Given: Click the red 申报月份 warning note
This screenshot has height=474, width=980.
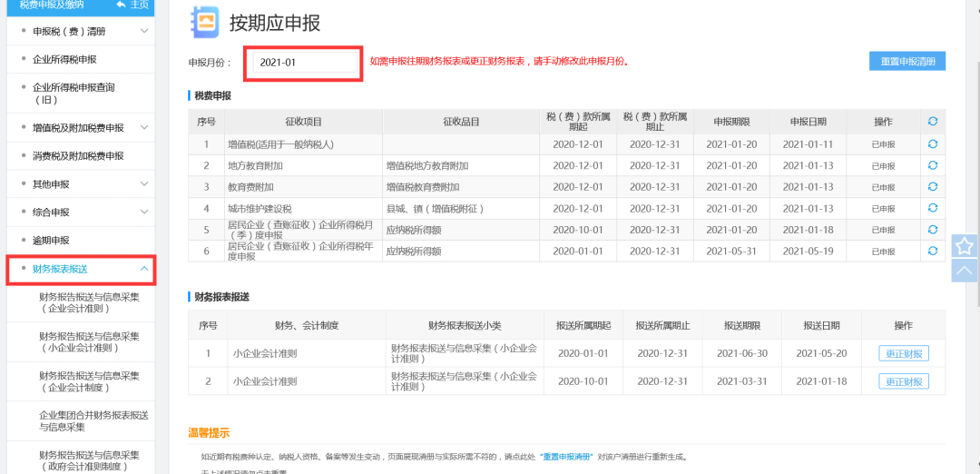Looking at the screenshot, I should coord(499,62).
